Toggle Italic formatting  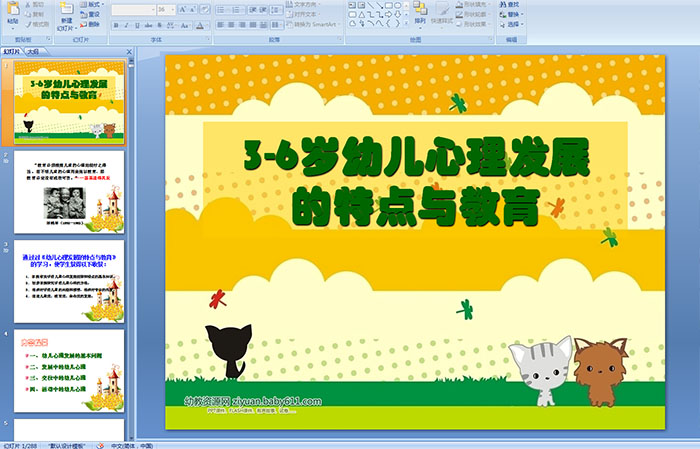pyautogui.click(x=127, y=25)
